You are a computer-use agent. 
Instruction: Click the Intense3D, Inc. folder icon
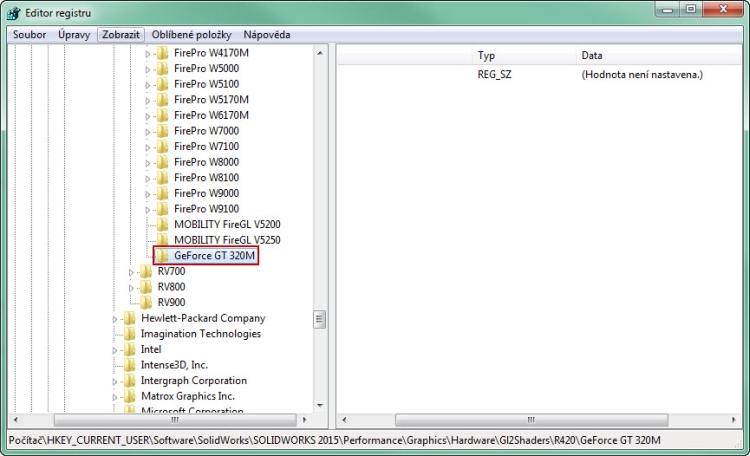[x=130, y=365]
